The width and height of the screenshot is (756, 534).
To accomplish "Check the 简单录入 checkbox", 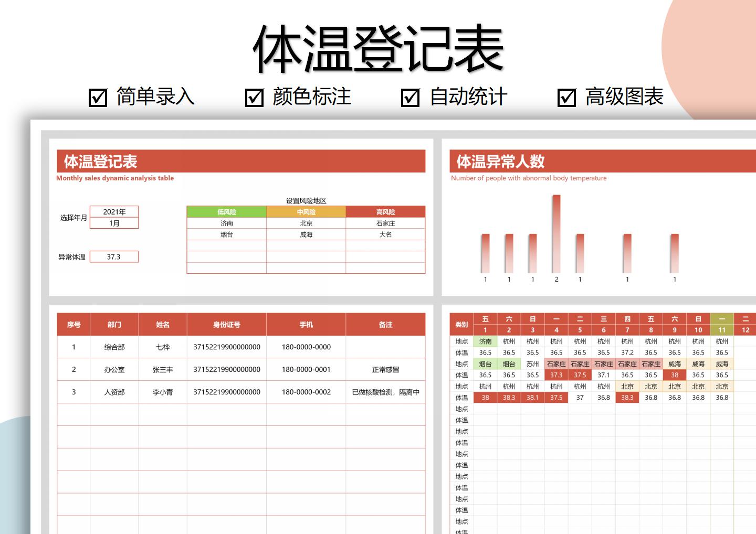I will coord(97,97).
